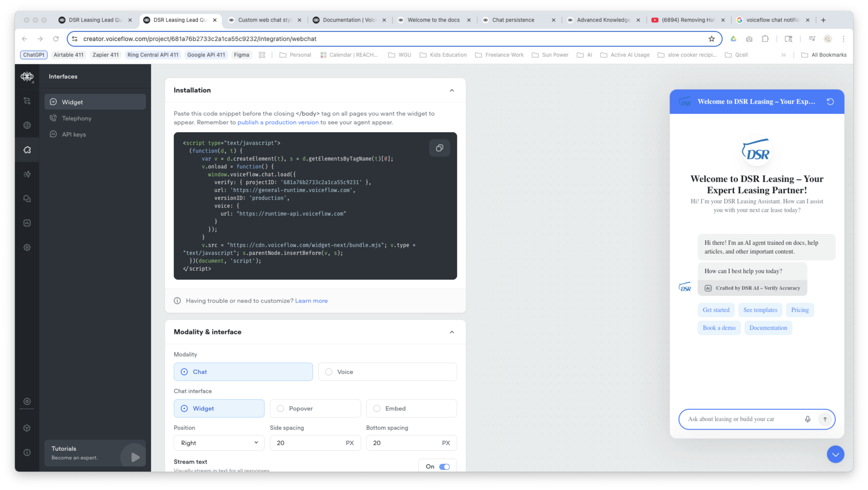This screenshot has width=868, height=490.
Task: Click Bottom spacing input field
Action: 412,442
